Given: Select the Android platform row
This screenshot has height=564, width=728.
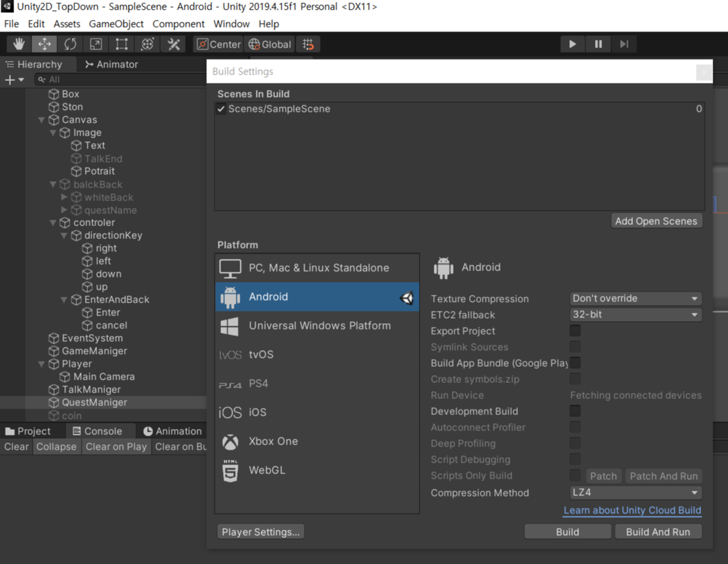Looking at the screenshot, I should click(317, 297).
